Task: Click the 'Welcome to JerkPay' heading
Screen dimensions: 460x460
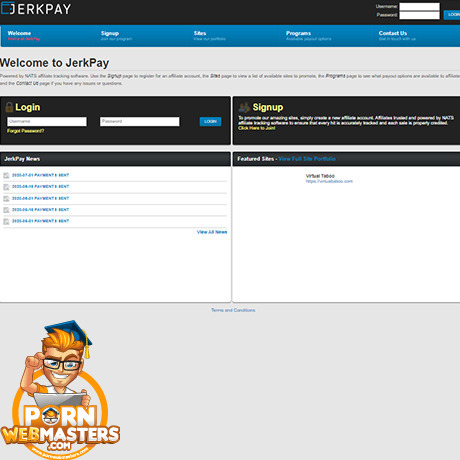Action: point(54,63)
